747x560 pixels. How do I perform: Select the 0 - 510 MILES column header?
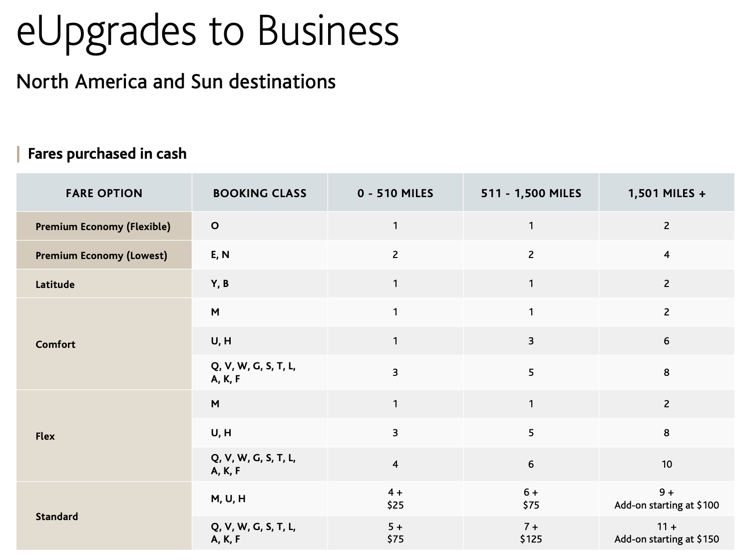(395, 193)
